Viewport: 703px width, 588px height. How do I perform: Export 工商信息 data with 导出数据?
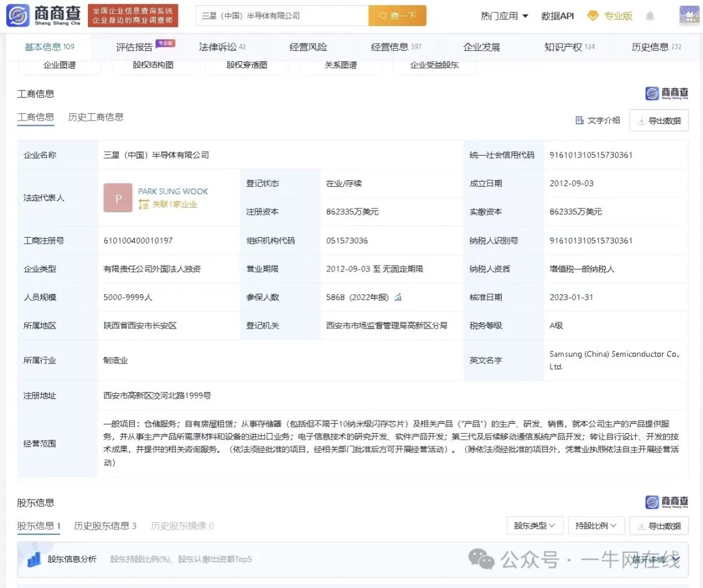point(659,120)
